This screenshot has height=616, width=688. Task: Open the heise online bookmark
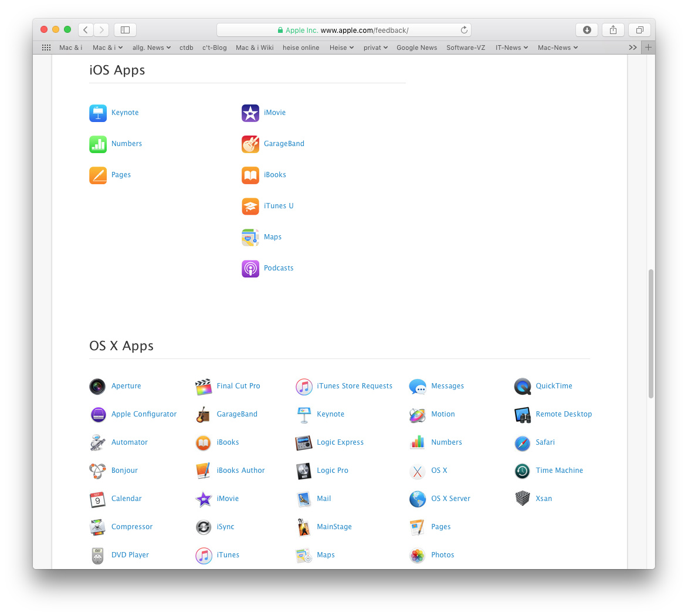[x=301, y=48]
